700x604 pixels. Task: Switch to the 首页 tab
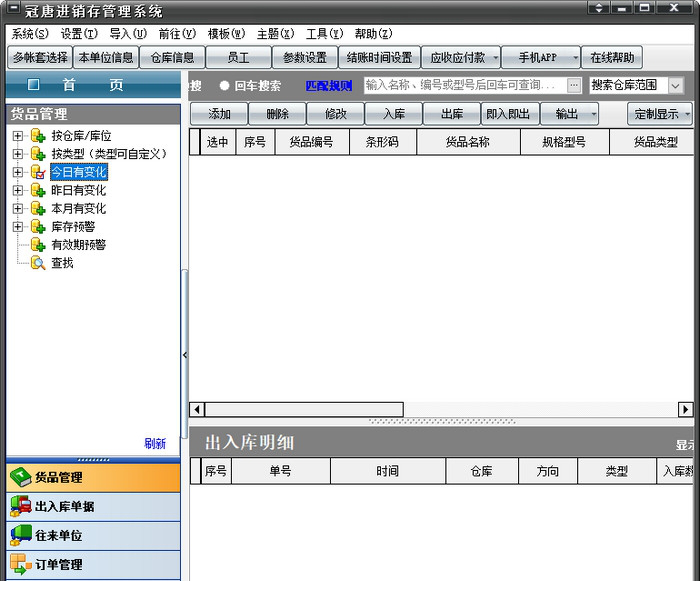[93, 84]
